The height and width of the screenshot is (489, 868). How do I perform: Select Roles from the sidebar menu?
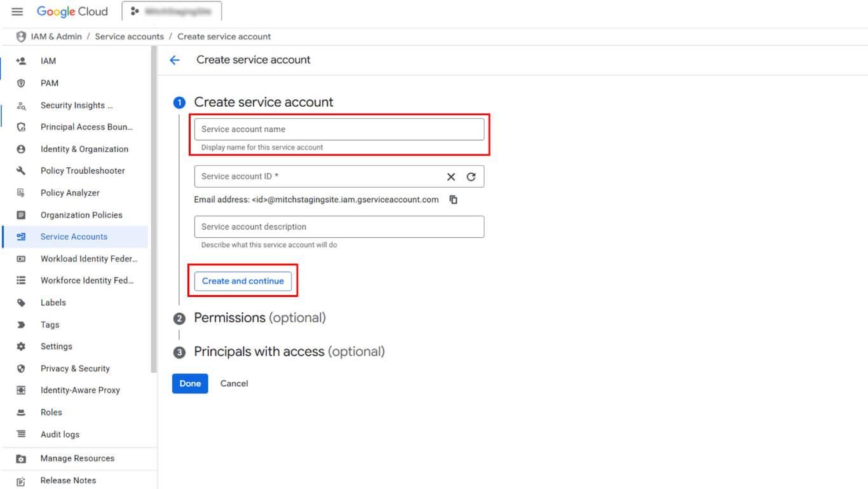(x=51, y=412)
